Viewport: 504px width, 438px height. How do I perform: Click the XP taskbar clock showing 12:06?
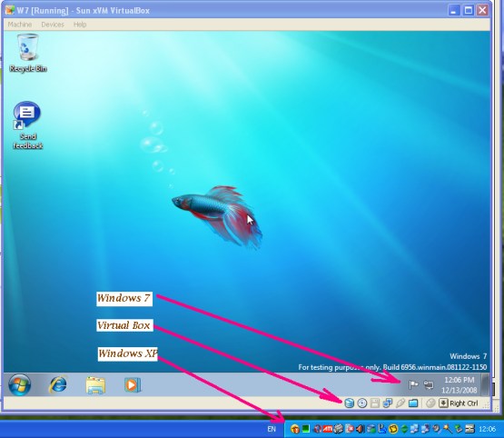coord(487,429)
